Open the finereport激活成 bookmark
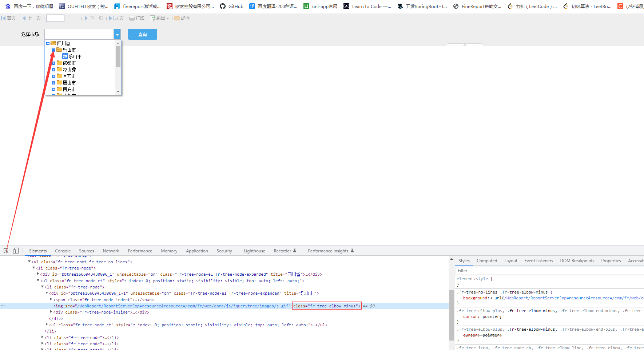Viewport: 644px width, 350px height. pyautogui.click(x=137, y=6)
